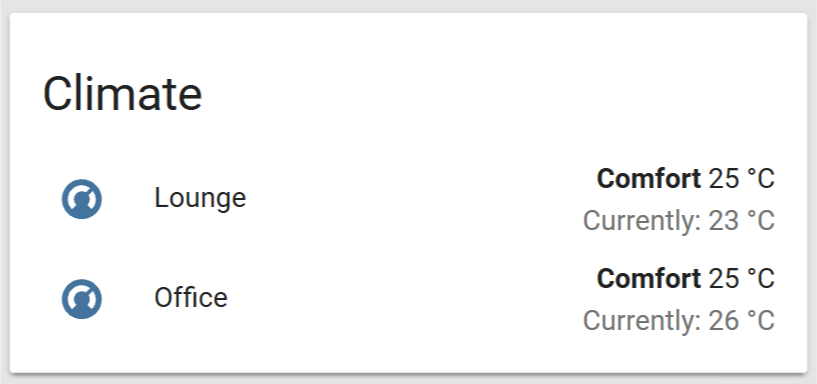This screenshot has width=817, height=384.
Task: Click the Office thermostat gauge icon
Action: [x=81, y=299]
